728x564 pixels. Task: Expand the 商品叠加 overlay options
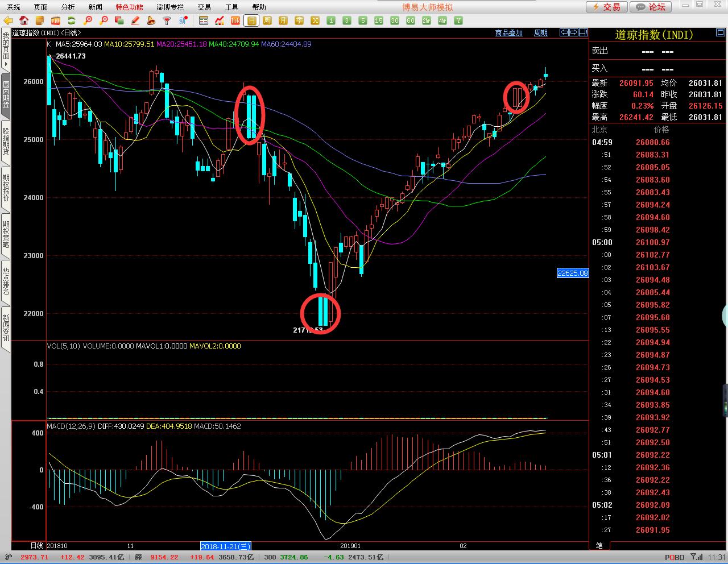coord(508,33)
